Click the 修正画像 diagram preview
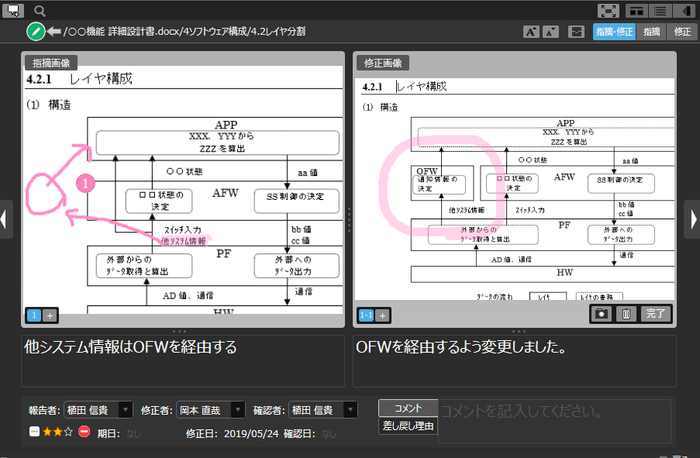The image size is (700, 458). click(x=514, y=190)
